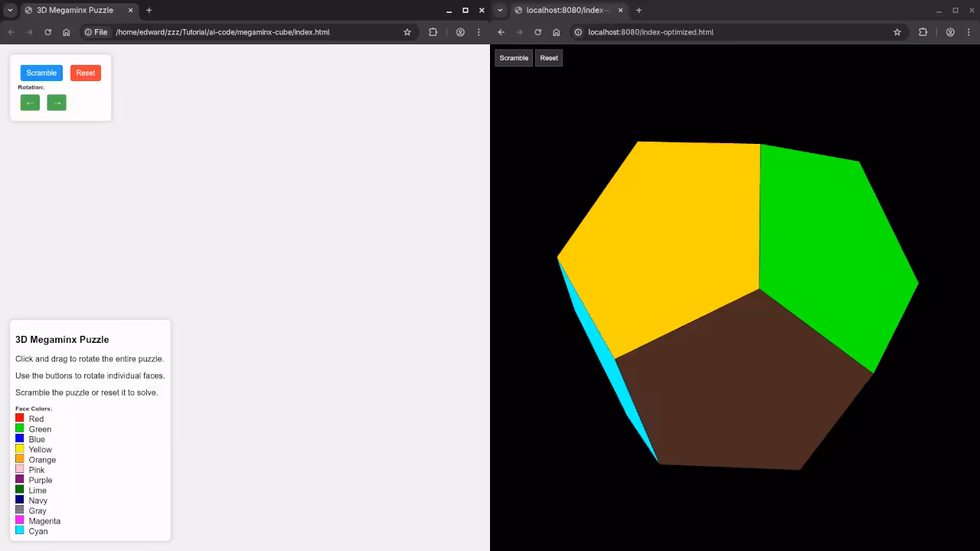Reset the puzzle in the right window

coord(548,57)
